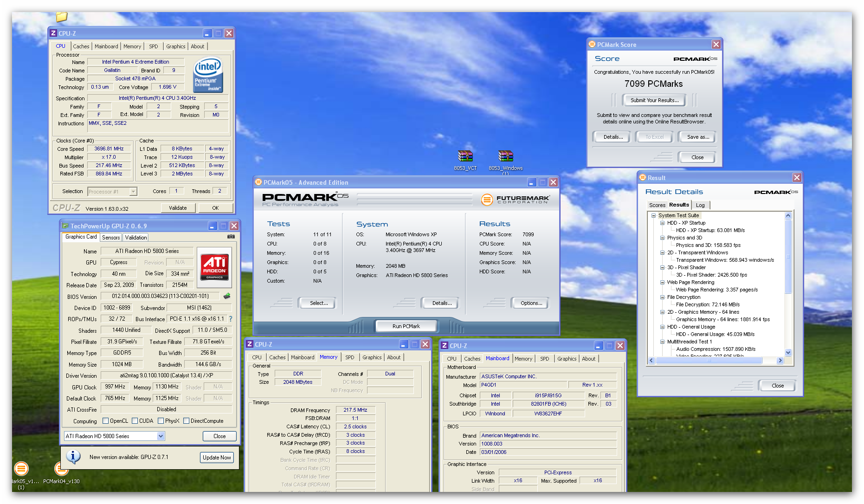The width and height of the screenshot is (864, 504).
Task: Enable the DirectCompute checkbox in GPU-Z
Action: click(x=186, y=421)
